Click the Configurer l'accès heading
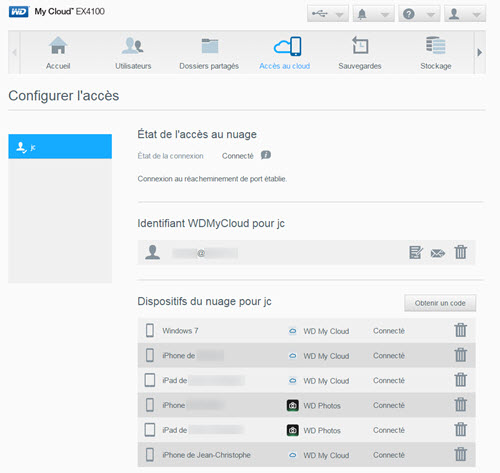 [x=64, y=96]
